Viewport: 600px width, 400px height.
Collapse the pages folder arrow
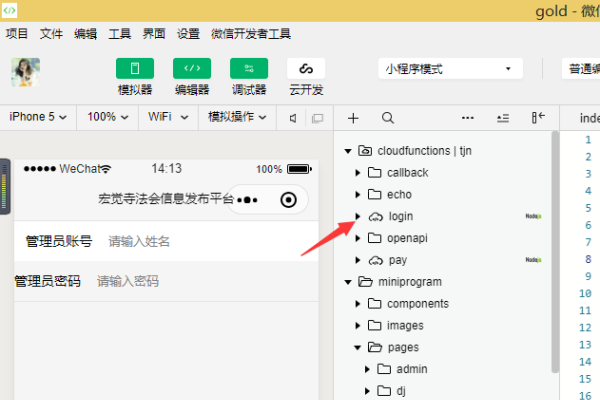click(x=357, y=348)
